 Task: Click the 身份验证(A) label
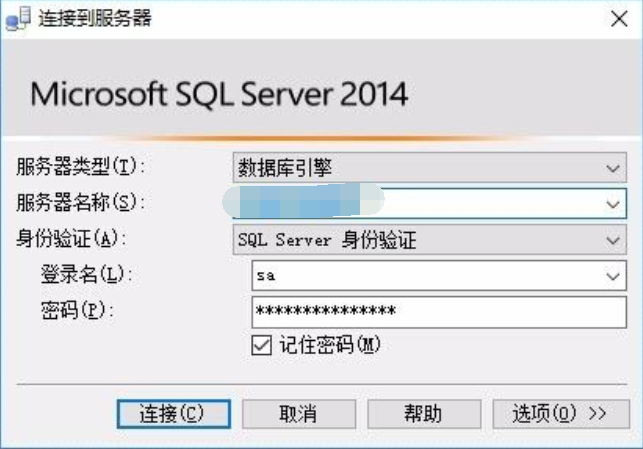pos(71,239)
